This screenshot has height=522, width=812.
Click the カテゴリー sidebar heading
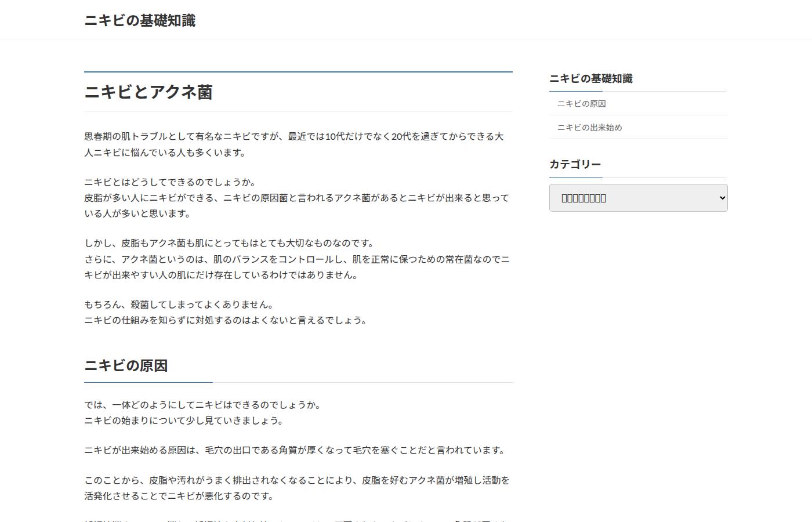[575, 164]
